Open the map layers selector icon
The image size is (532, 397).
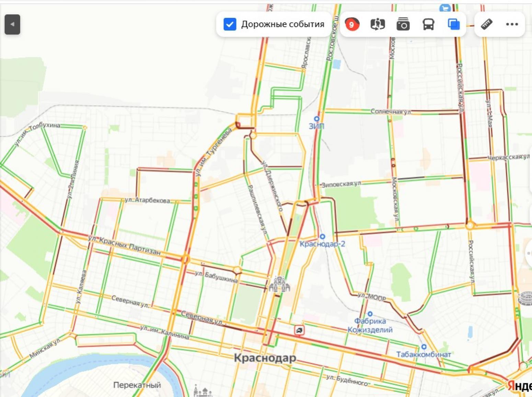click(x=454, y=24)
